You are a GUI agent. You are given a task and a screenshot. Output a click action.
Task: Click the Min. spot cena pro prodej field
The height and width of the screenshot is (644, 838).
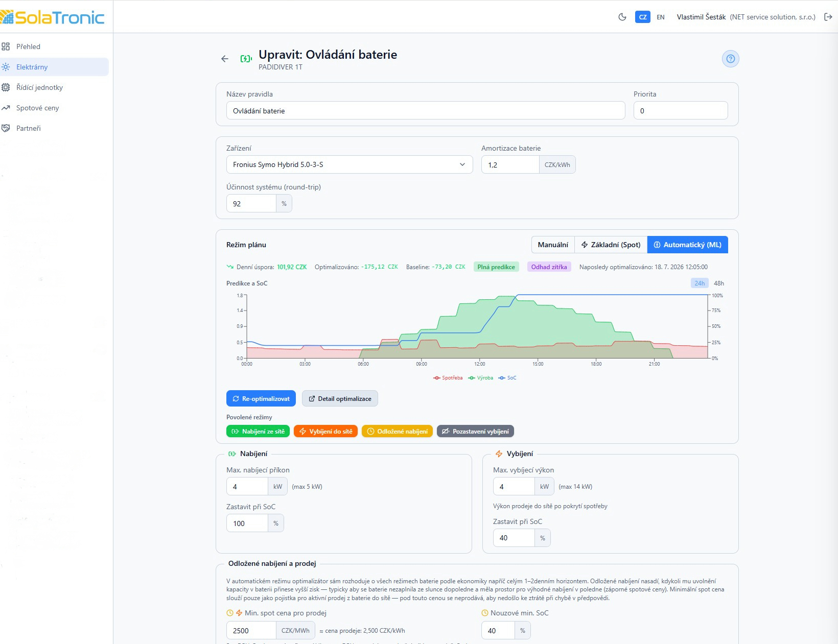click(251, 630)
